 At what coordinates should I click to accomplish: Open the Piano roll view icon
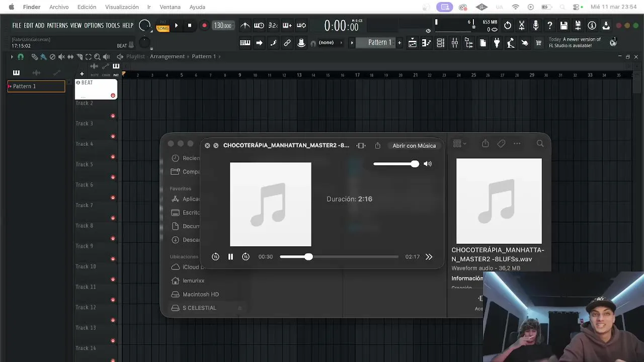click(426, 43)
